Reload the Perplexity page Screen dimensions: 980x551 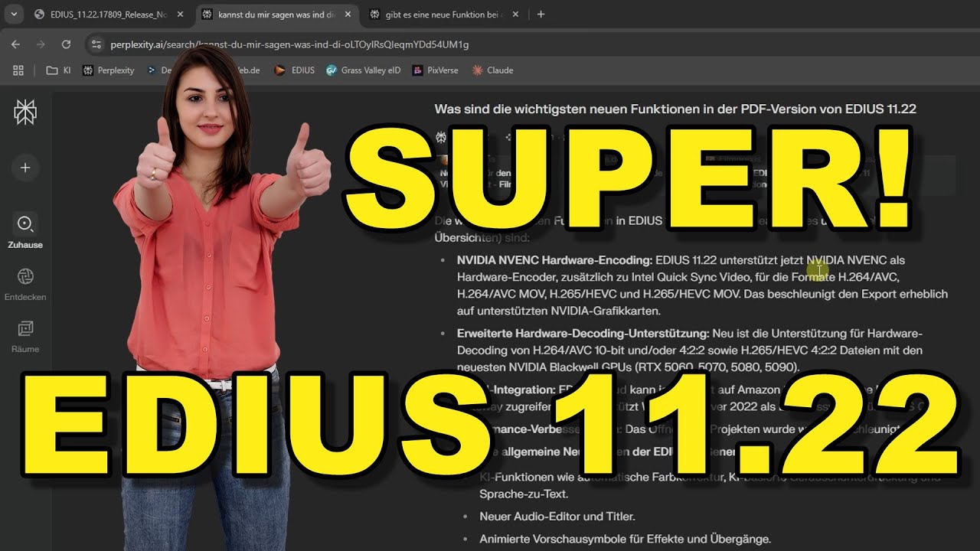click(x=66, y=44)
